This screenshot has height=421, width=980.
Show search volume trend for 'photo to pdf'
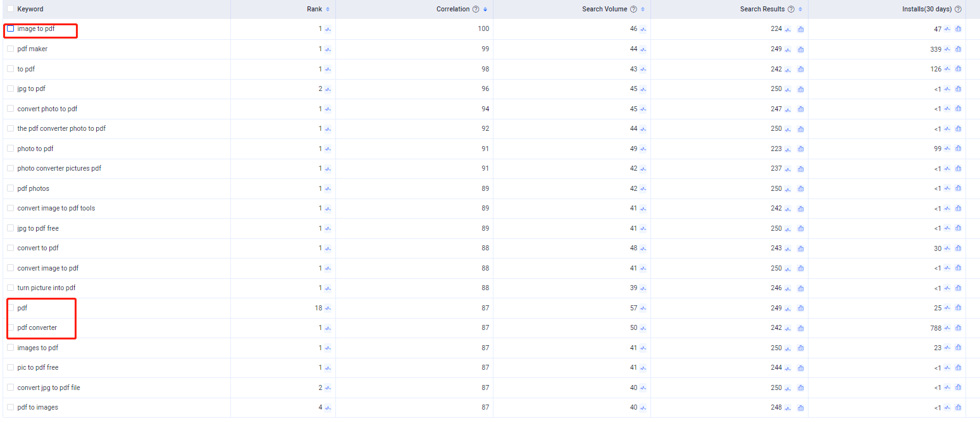pyautogui.click(x=643, y=149)
